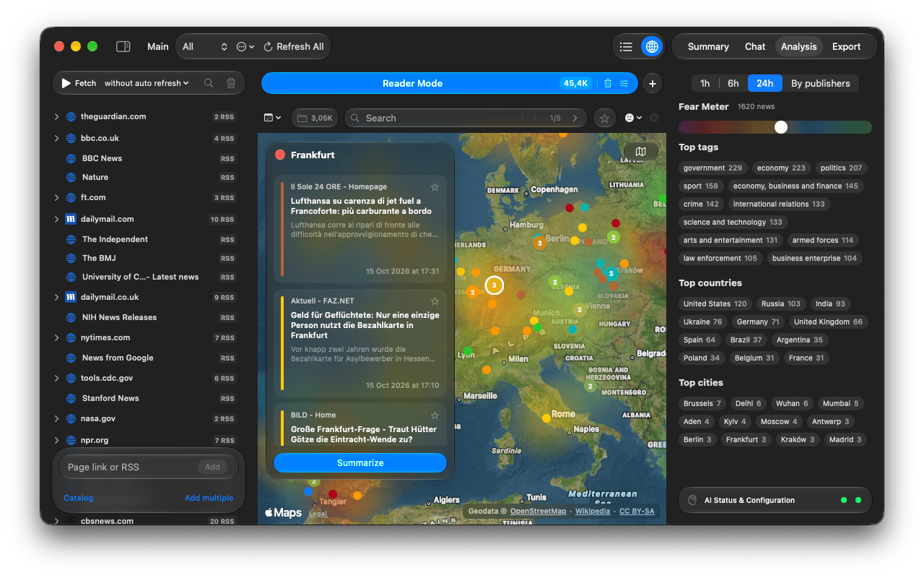Switch to globe map view
Screen dimensions: 924x578
click(652, 46)
